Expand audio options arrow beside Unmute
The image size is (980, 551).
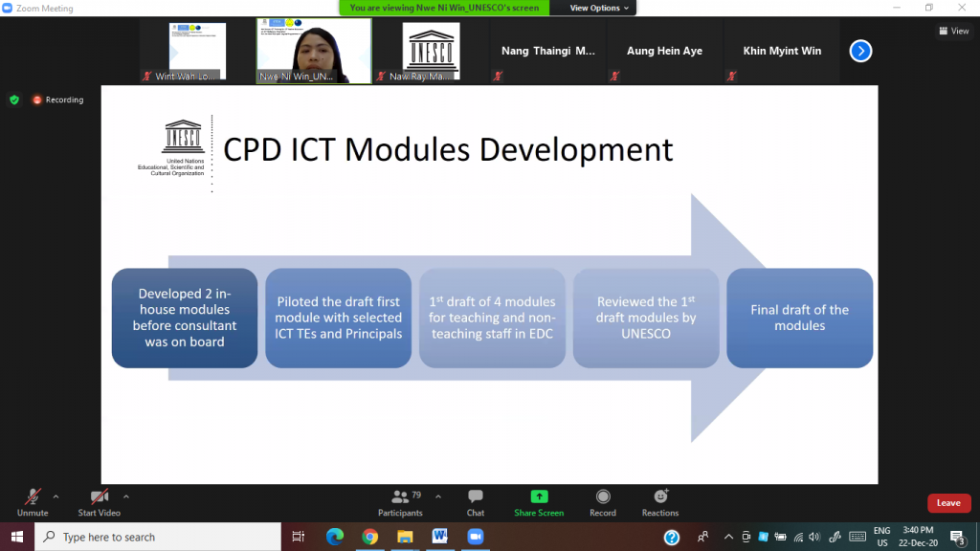coord(56,496)
